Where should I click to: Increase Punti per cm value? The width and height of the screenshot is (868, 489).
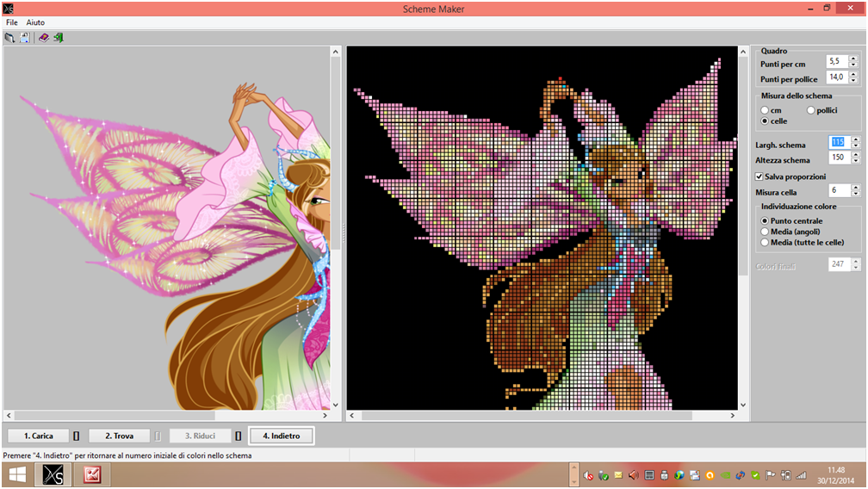[853, 58]
